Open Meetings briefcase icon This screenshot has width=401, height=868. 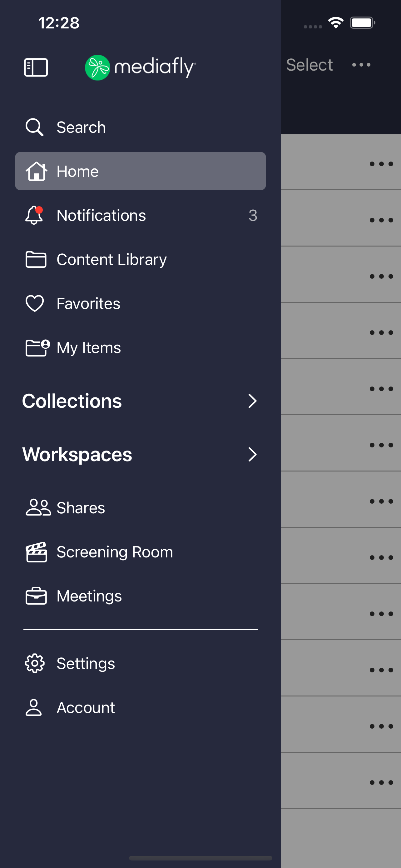36,596
